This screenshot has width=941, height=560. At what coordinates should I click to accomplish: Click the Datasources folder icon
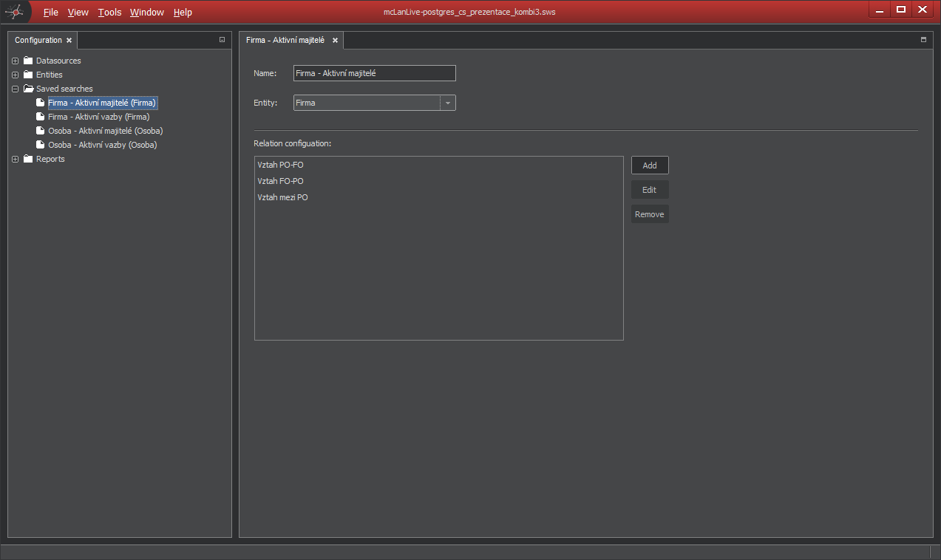pos(28,61)
